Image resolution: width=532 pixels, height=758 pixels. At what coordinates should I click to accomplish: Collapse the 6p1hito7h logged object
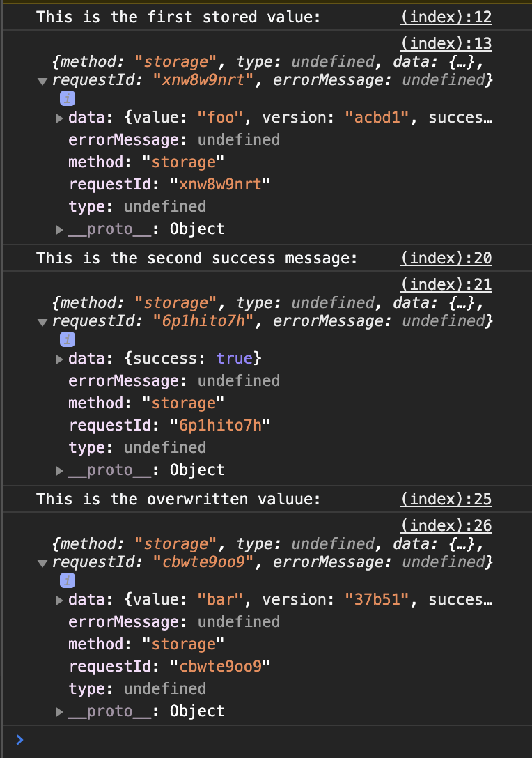point(42,323)
